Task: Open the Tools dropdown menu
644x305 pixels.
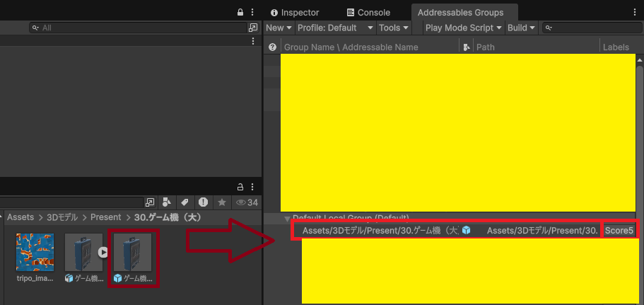Action: [x=394, y=28]
